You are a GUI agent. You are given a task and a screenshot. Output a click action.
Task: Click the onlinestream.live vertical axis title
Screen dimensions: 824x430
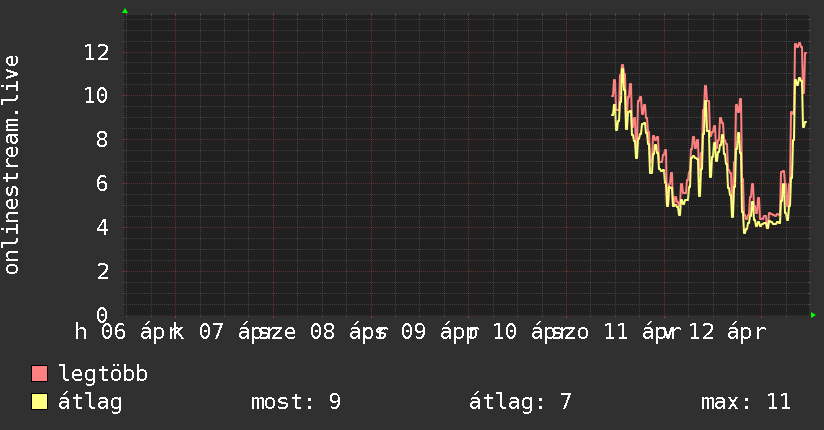point(12,165)
